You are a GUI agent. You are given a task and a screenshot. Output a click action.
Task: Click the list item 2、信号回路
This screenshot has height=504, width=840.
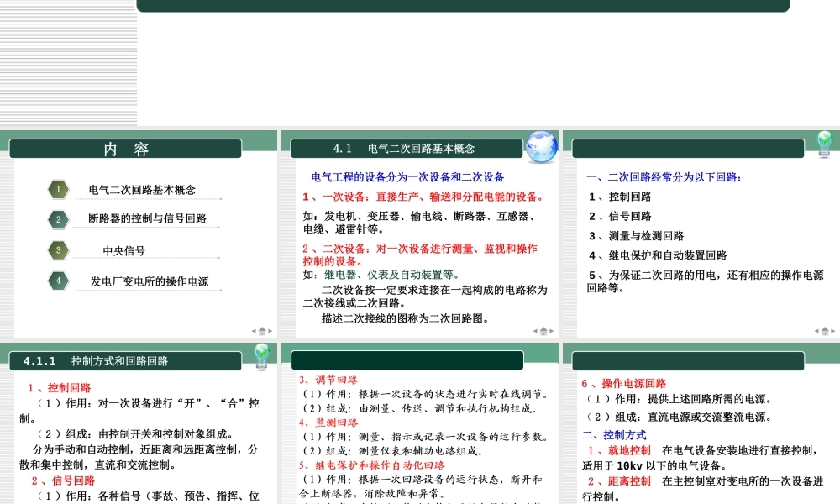click(620, 216)
